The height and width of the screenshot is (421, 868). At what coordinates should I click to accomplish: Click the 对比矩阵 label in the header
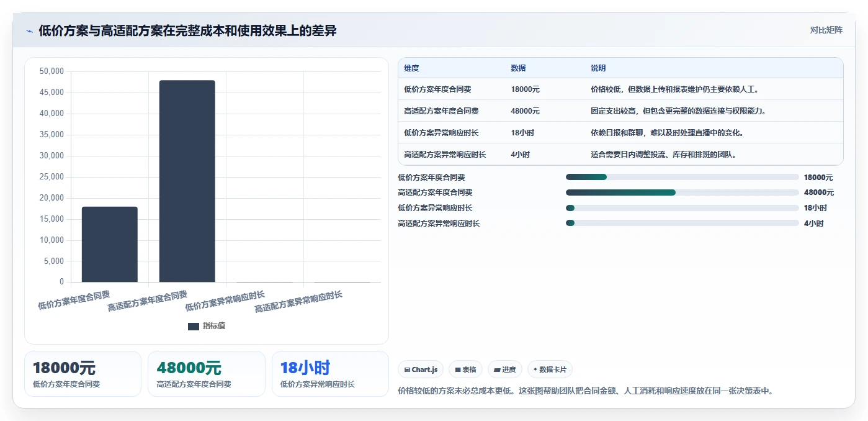[x=826, y=30]
